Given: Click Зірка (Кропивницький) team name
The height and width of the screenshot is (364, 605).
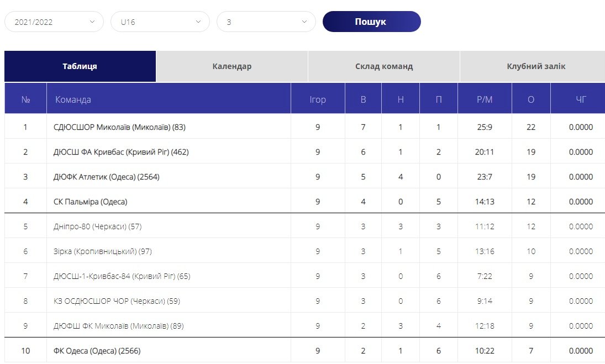Looking at the screenshot, I should tap(102, 251).
